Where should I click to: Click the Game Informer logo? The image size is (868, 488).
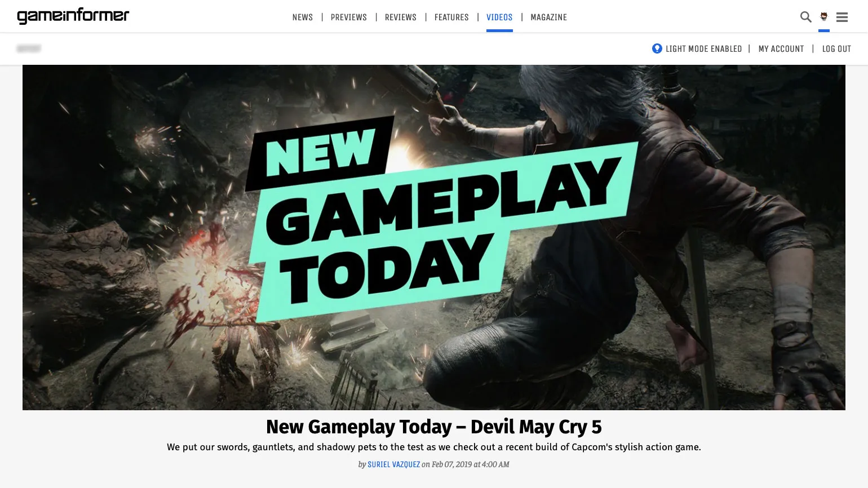click(x=73, y=16)
